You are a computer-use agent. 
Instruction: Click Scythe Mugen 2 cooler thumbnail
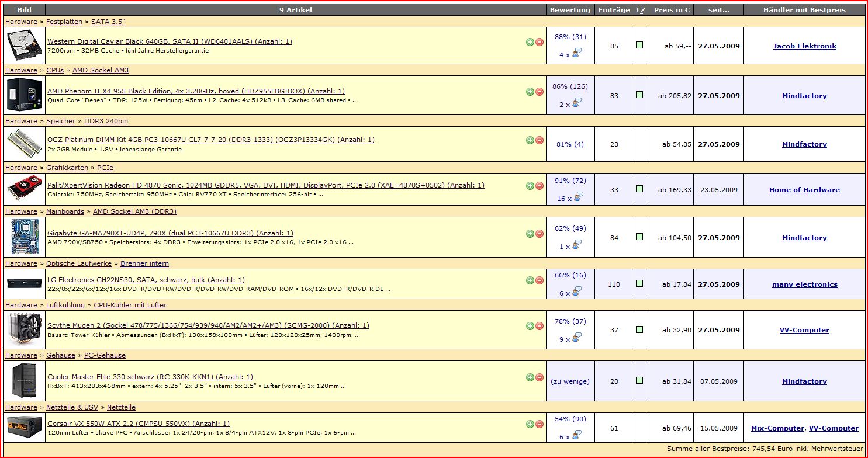(24, 329)
